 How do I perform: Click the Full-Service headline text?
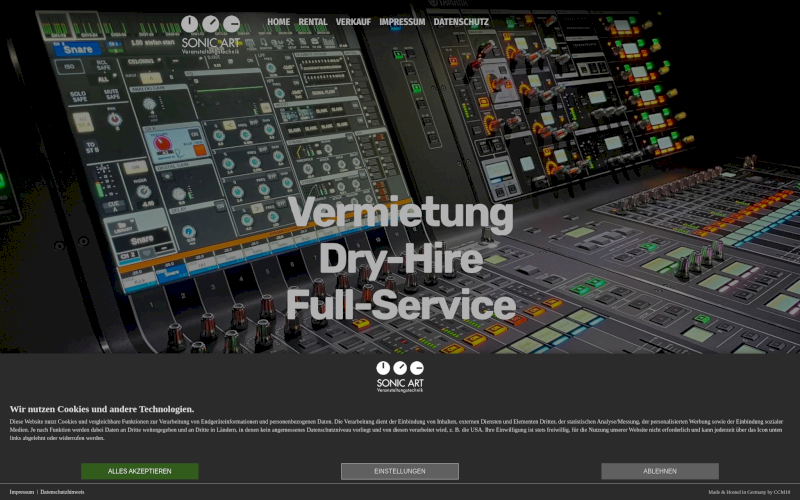point(400,304)
